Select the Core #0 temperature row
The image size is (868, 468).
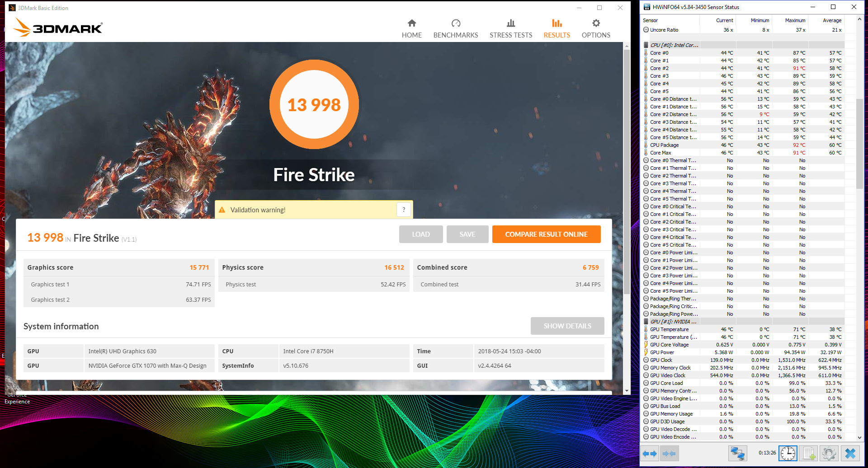(743, 53)
